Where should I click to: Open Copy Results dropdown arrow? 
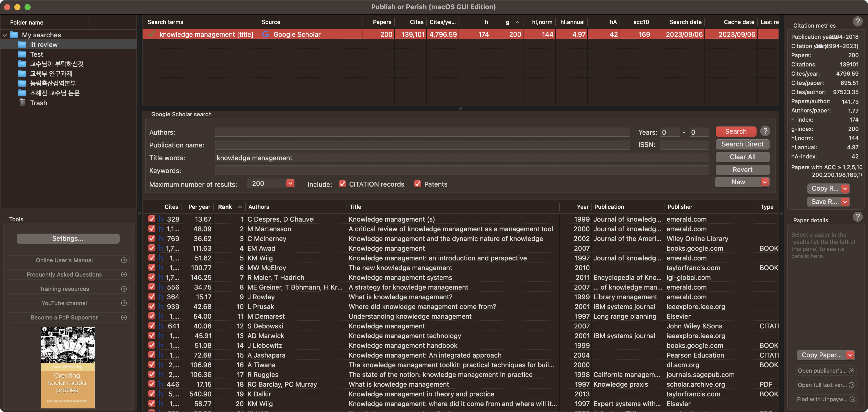tap(845, 189)
